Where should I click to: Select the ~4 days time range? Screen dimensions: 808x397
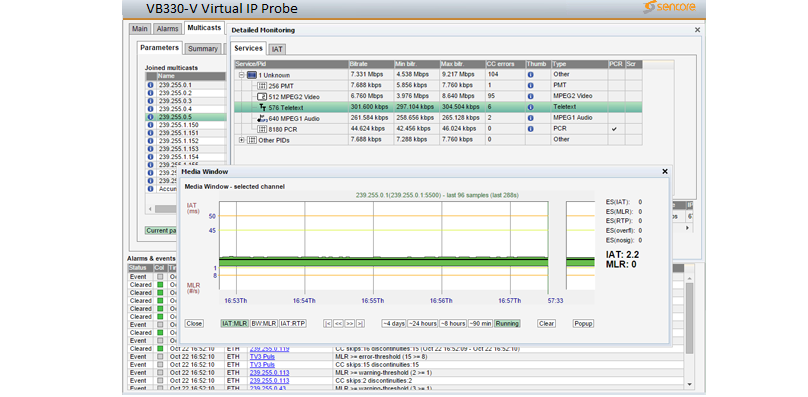(394, 324)
